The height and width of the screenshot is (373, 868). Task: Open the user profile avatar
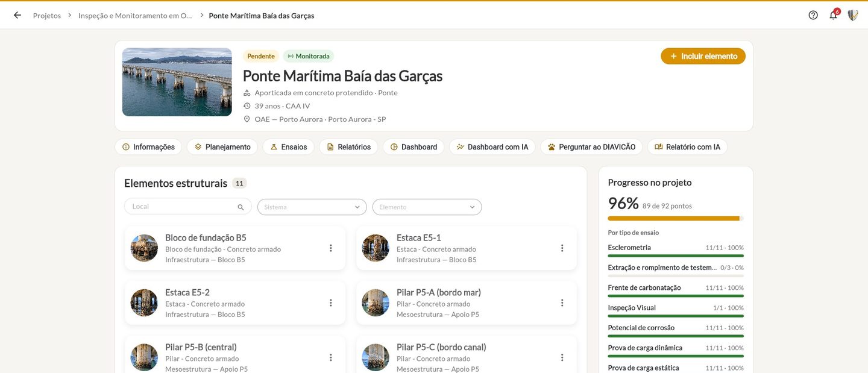(853, 15)
